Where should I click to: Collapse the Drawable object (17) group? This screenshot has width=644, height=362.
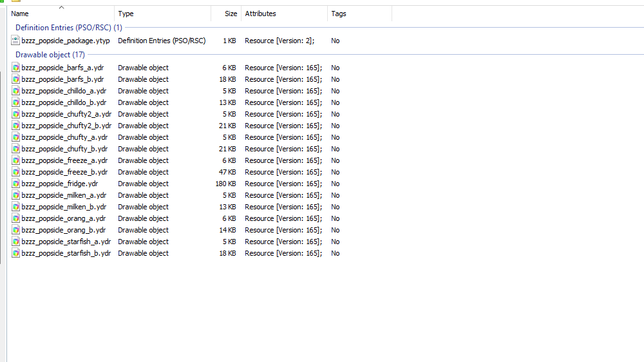pyautogui.click(x=50, y=55)
